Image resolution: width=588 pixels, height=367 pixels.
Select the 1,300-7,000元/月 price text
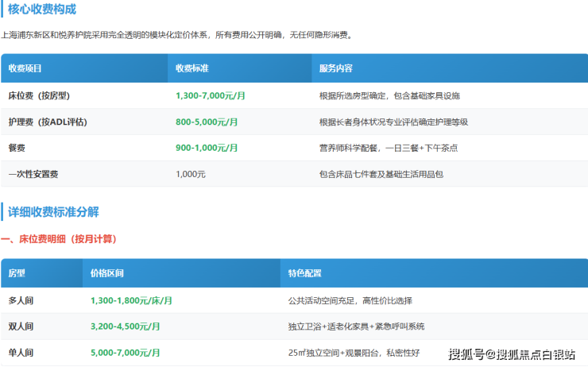click(x=211, y=96)
